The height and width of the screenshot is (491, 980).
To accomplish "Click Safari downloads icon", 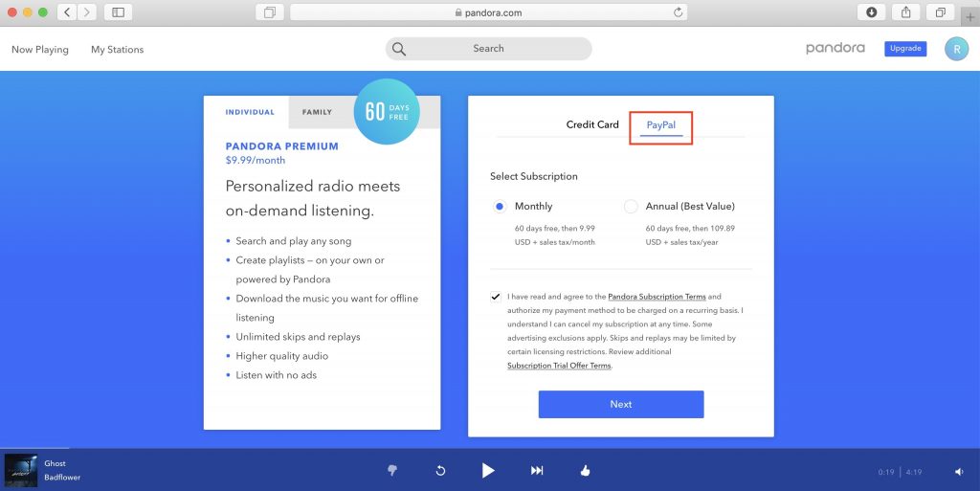I will tap(871, 12).
